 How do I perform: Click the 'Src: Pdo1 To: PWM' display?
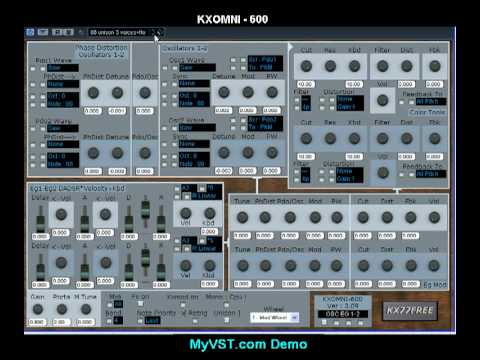(x=265, y=63)
